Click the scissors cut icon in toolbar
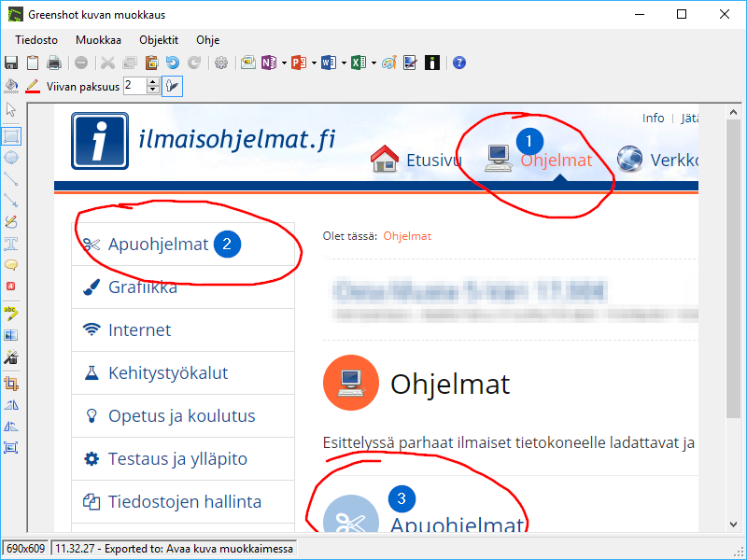This screenshot has width=747, height=560. [x=107, y=63]
